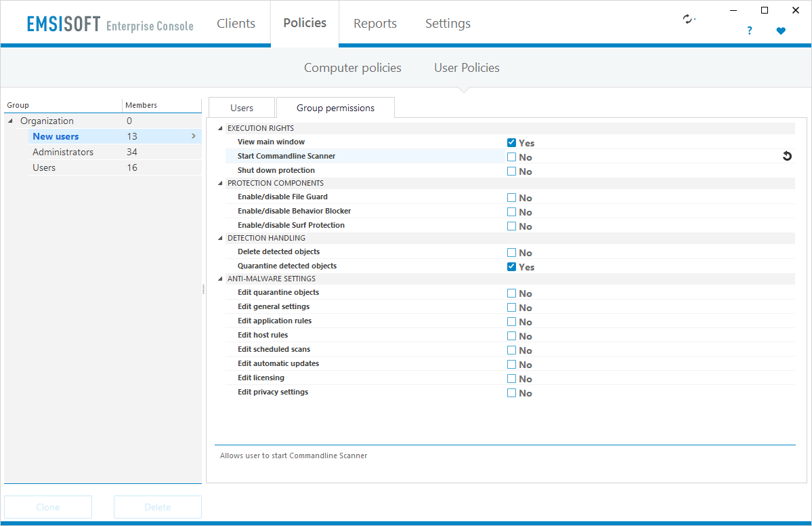Maximize the console window
Screen dimensions: 812x526
pos(765,10)
